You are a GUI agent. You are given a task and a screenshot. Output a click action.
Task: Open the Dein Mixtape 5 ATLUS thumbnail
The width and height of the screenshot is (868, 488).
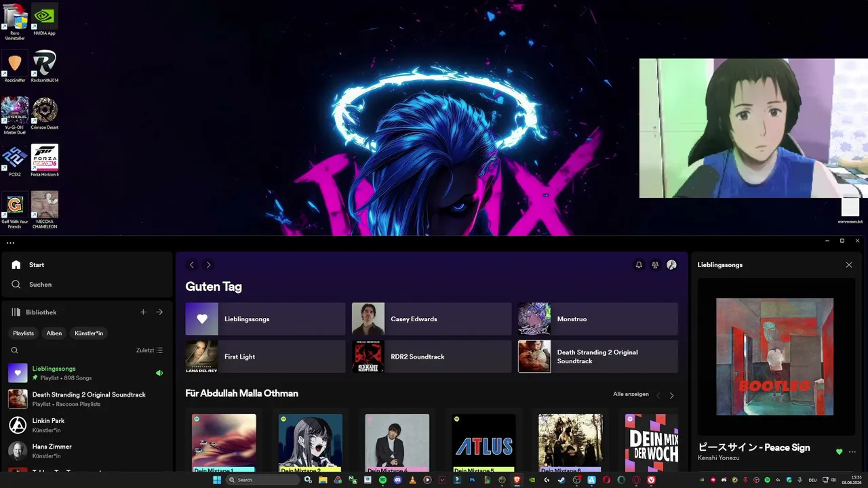(x=484, y=443)
